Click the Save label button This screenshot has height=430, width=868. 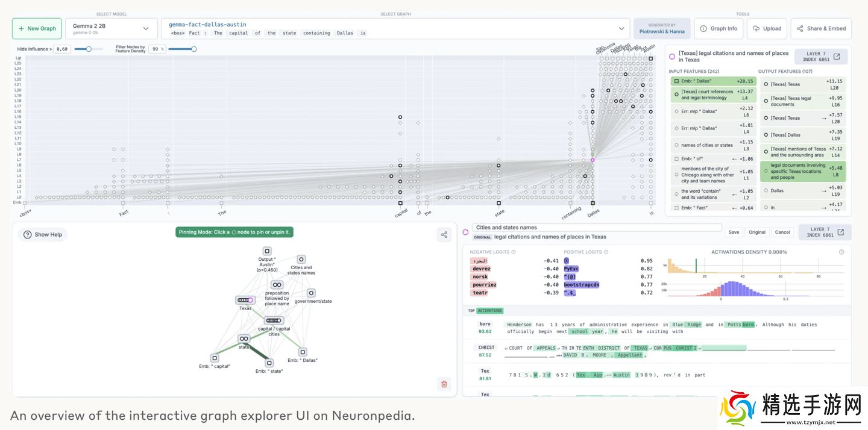[734, 232]
